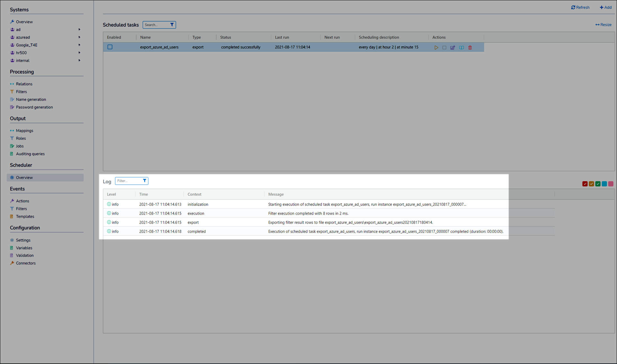Delete the export_azure_ad_users task with trash icon
Viewport: 617px width, 364px height.
pyautogui.click(x=470, y=48)
